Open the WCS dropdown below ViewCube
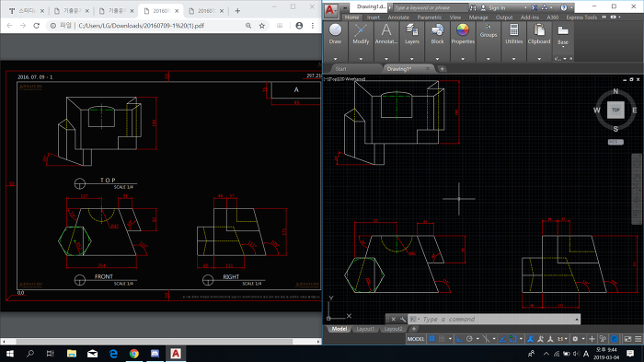 (x=615, y=142)
